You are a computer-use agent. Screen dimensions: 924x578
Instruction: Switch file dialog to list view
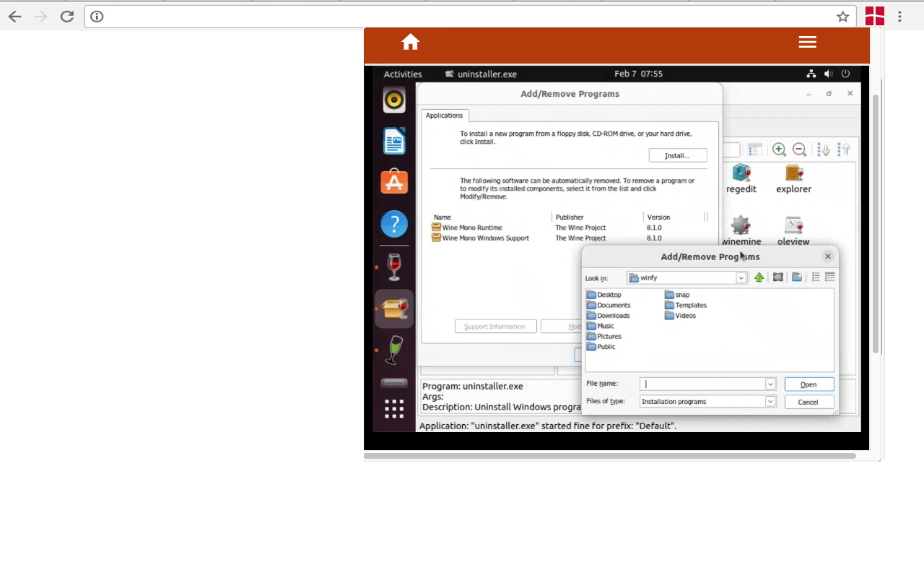(x=816, y=277)
